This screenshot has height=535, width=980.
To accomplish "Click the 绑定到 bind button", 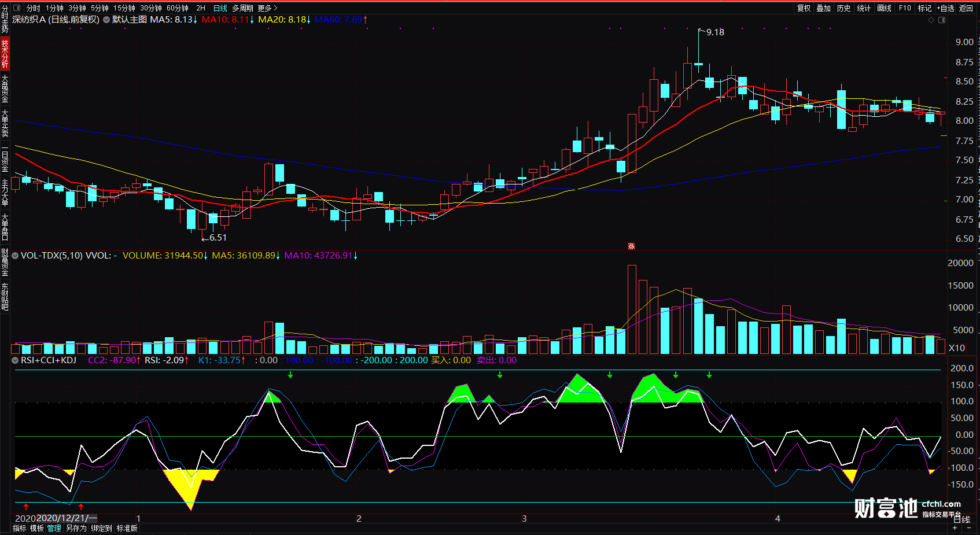I will pyautogui.click(x=102, y=528).
